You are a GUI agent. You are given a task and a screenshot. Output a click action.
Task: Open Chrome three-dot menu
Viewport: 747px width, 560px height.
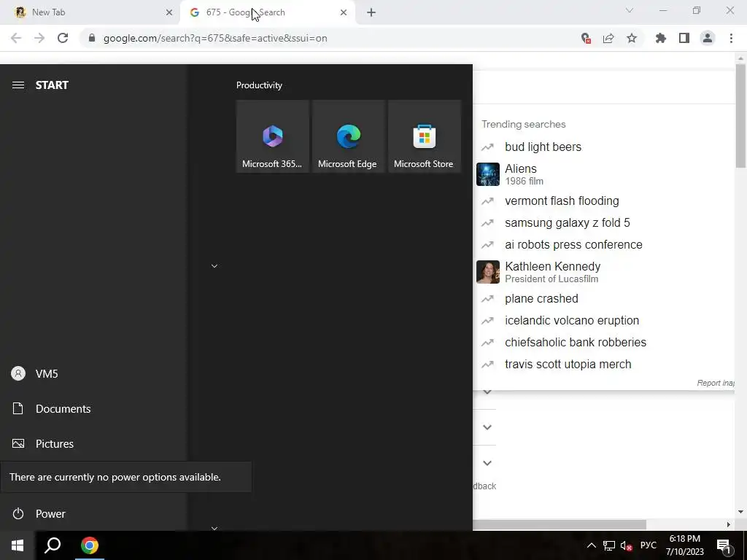731,38
